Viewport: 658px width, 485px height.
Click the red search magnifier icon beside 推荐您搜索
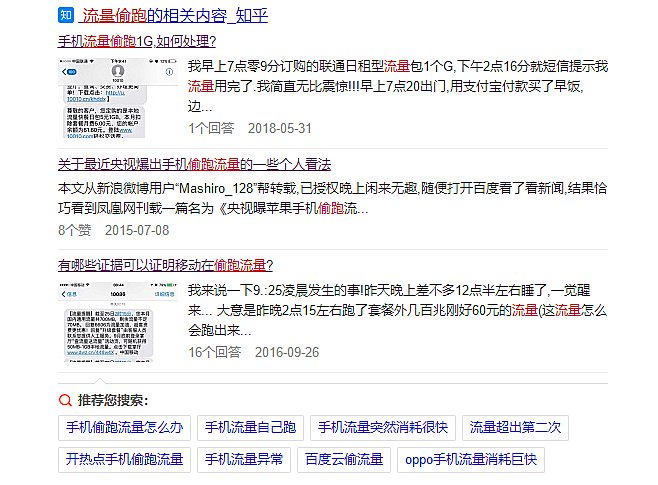(65, 400)
